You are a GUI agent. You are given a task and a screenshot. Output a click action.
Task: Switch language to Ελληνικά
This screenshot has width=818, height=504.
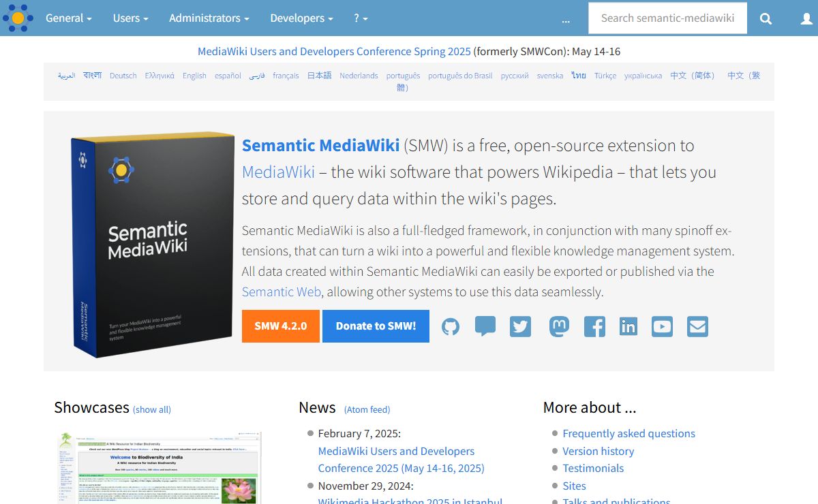tap(160, 76)
